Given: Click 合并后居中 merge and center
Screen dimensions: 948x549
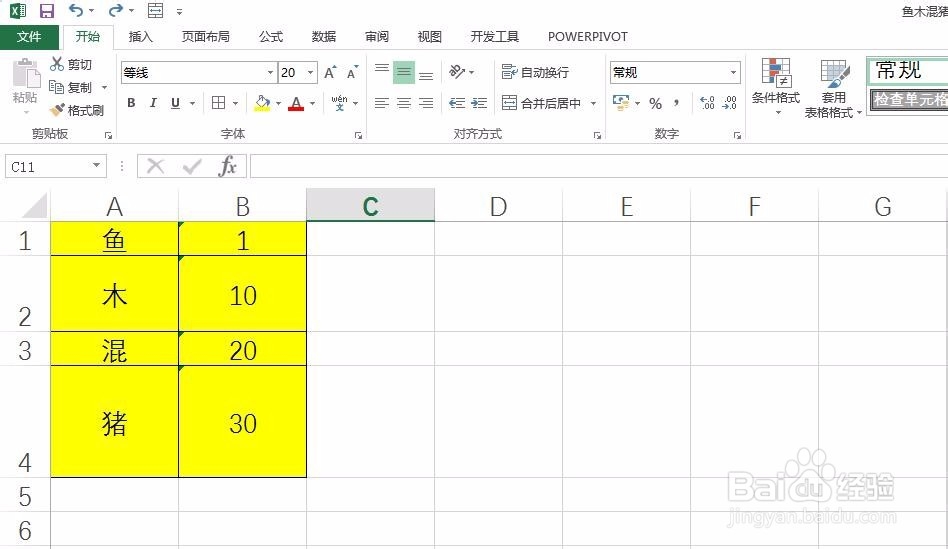Looking at the screenshot, I should (542, 103).
